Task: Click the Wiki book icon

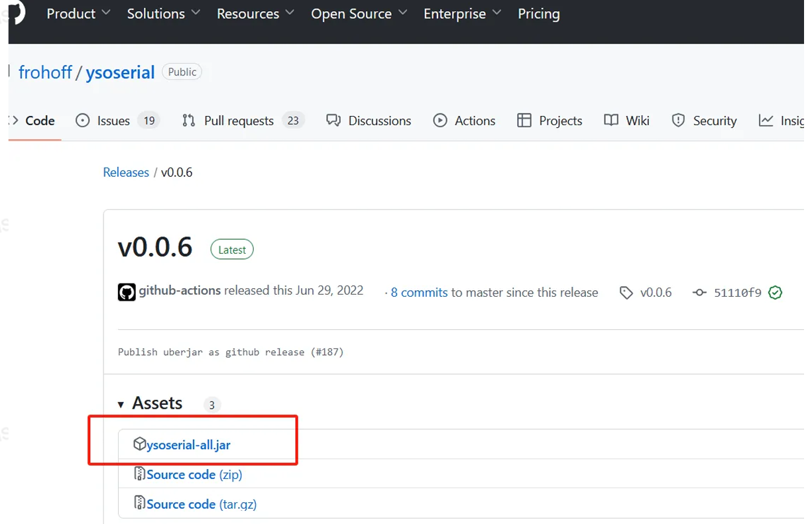Action: pos(611,121)
